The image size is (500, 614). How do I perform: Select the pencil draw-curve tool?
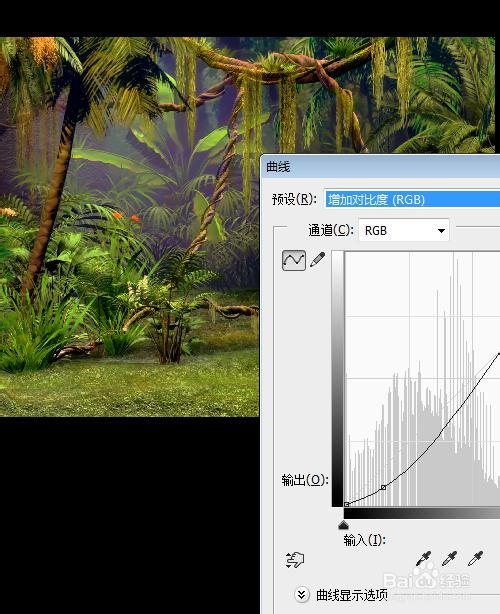318,260
